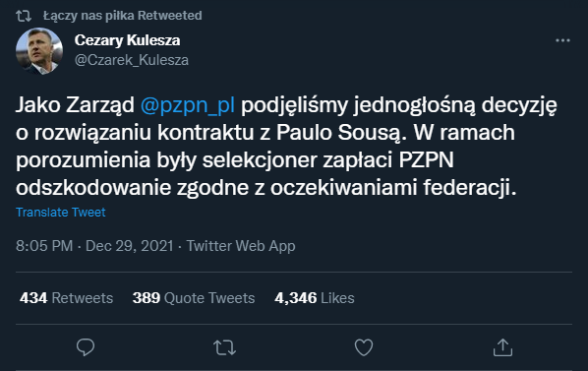The height and width of the screenshot is (371, 588).
Task: View the 434 Retweets list
Action: point(67,298)
